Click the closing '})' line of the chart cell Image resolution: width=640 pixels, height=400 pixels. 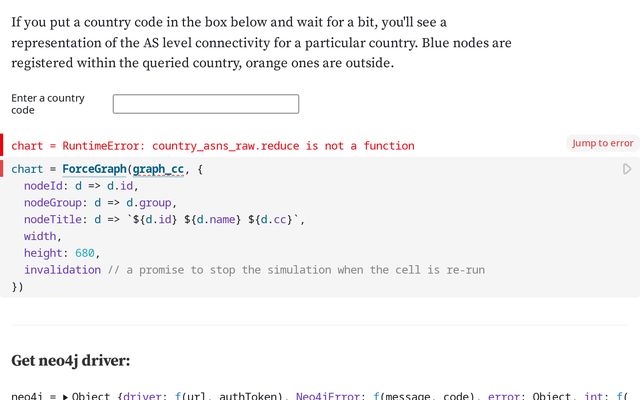17,287
